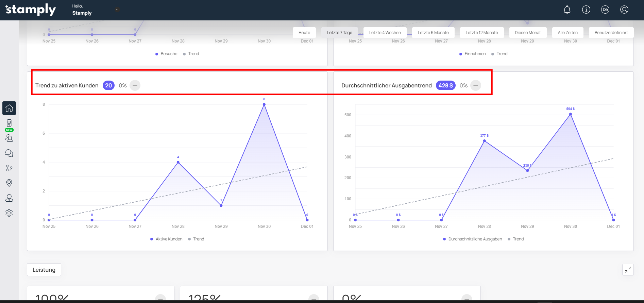The width and height of the screenshot is (644, 303).
Task: Select the Letzte 4 Wochen range
Action: click(385, 33)
